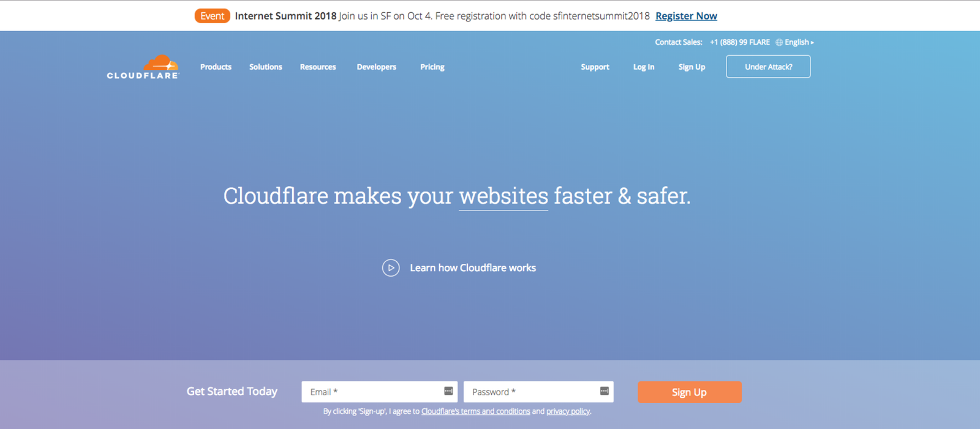Open the Resources menu
Image resolution: width=980 pixels, height=429 pixels.
(318, 67)
